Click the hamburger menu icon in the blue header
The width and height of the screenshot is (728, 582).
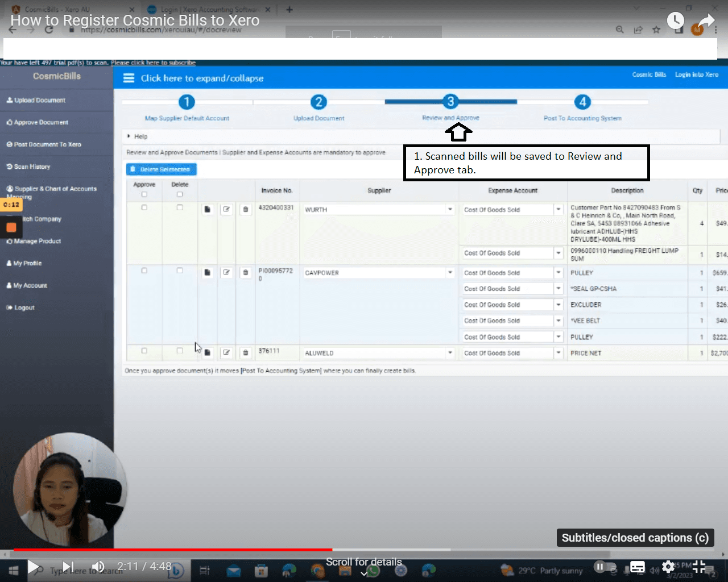[129, 78]
